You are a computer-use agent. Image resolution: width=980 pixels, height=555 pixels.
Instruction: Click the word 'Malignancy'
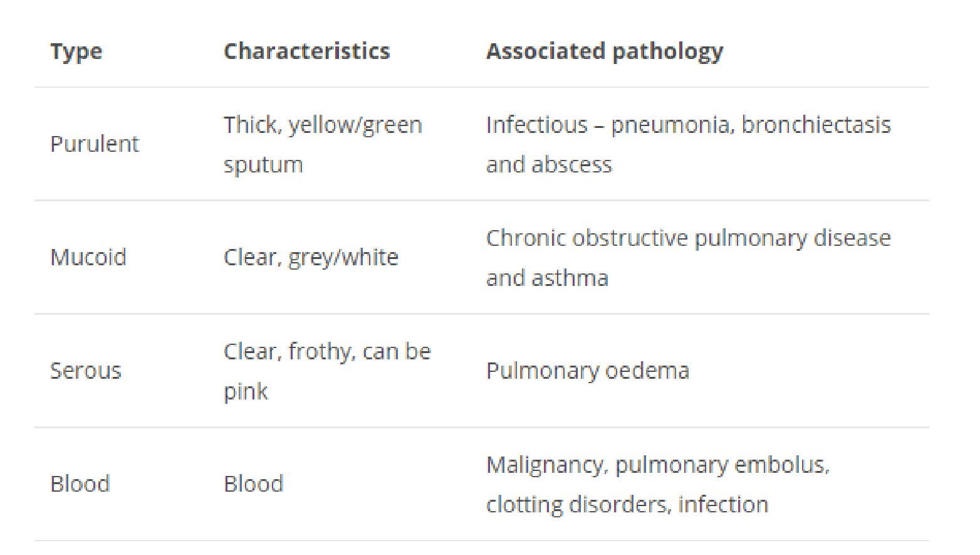(545, 465)
